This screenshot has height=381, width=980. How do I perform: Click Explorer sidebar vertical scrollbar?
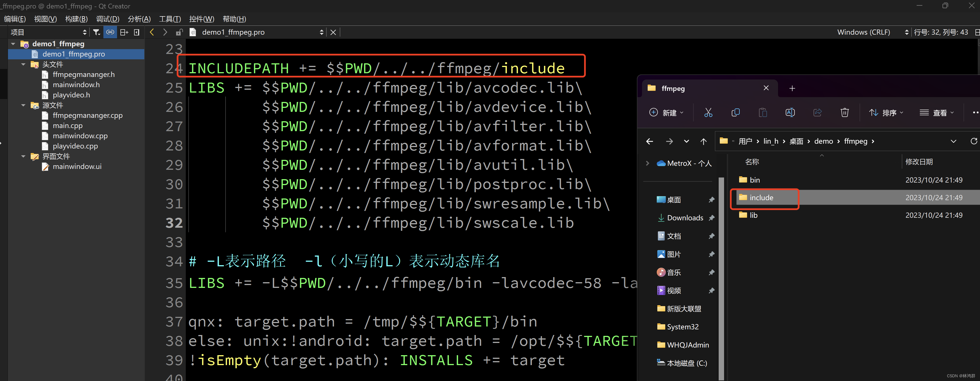click(x=721, y=278)
